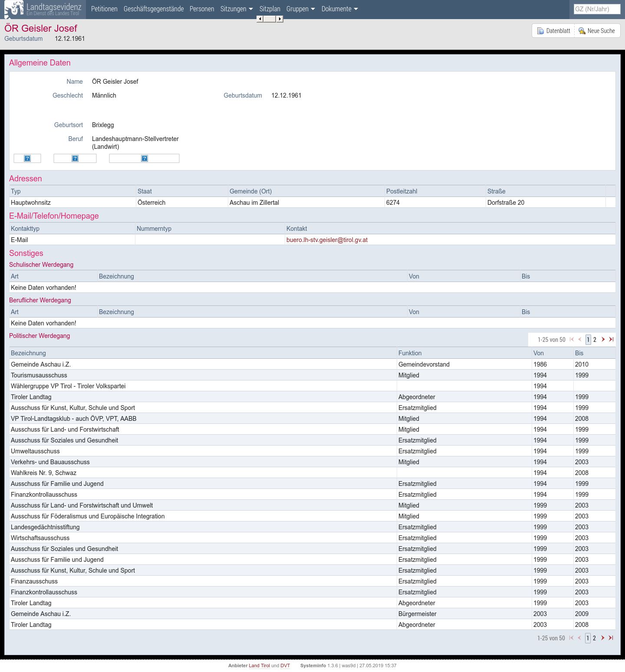Open the Gruppen dropdown menu
This screenshot has height=672, width=625.
click(x=301, y=9)
